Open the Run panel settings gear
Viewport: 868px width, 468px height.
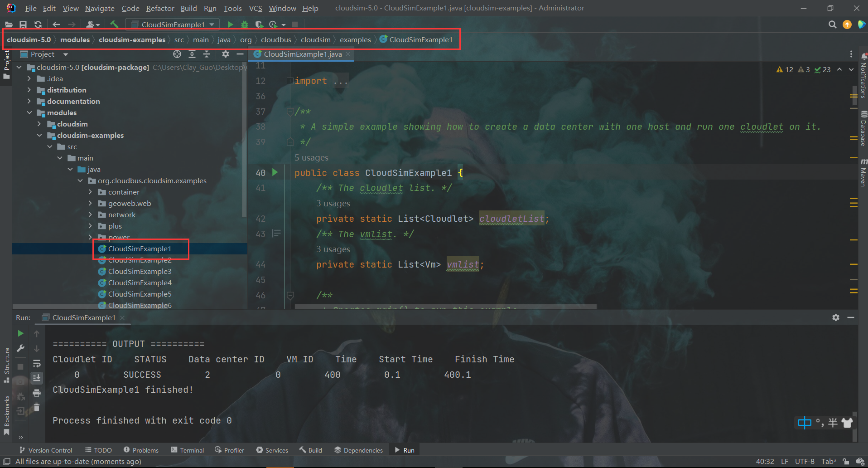[836, 317]
